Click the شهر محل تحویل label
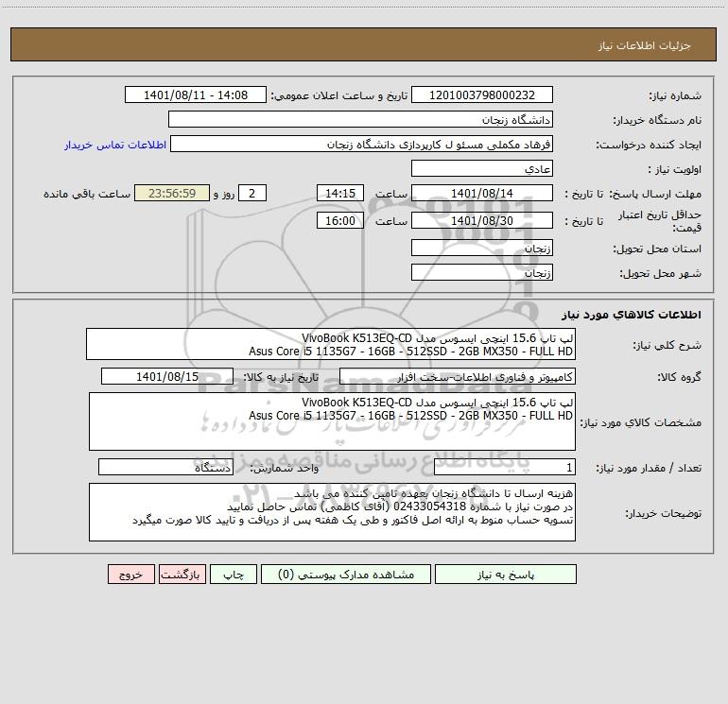Image resolution: width=728 pixels, height=704 pixels. pos(660,273)
